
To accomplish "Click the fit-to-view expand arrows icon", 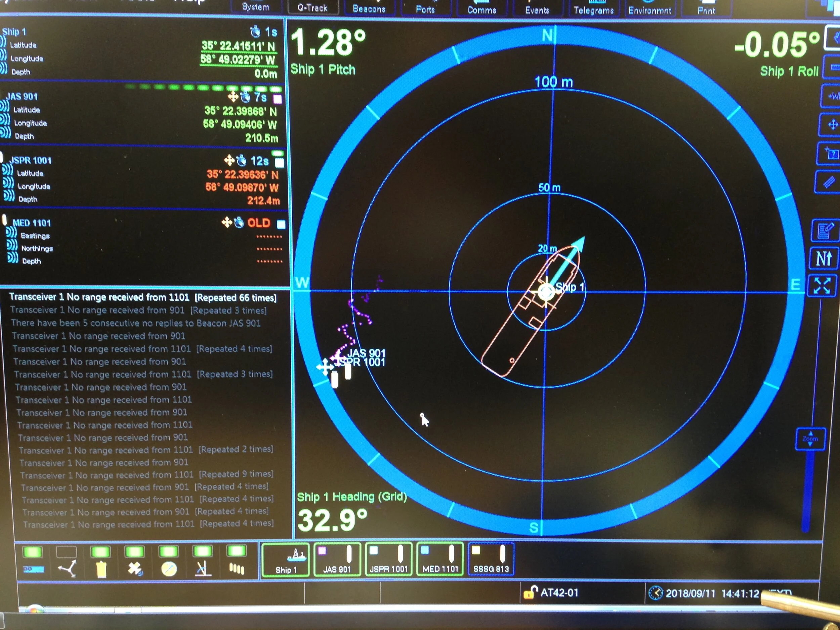I will [822, 286].
